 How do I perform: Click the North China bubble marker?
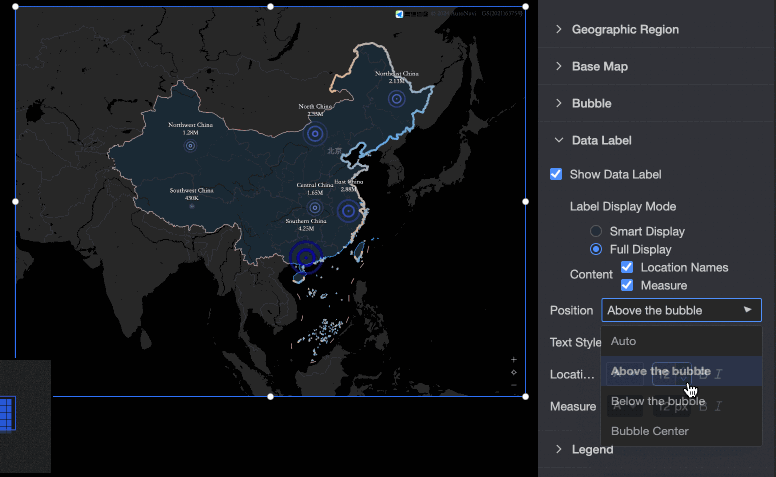(x=315, y=134)
